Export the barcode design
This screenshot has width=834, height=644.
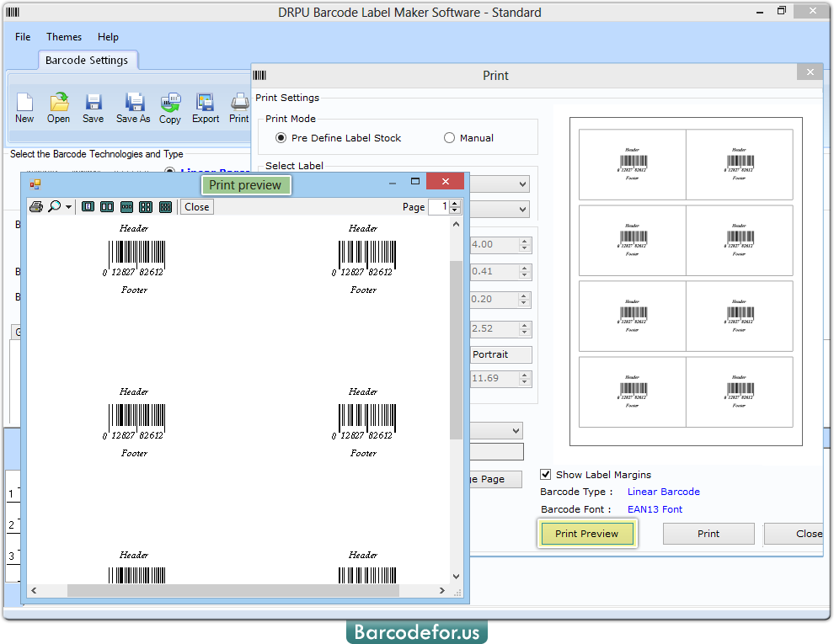pyautogui.click(x=205, y=108)
